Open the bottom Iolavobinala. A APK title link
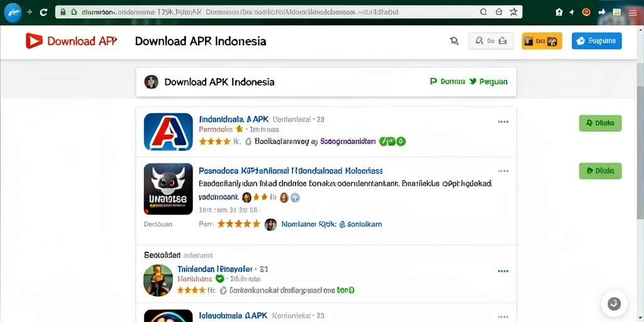 coord(233,316)
